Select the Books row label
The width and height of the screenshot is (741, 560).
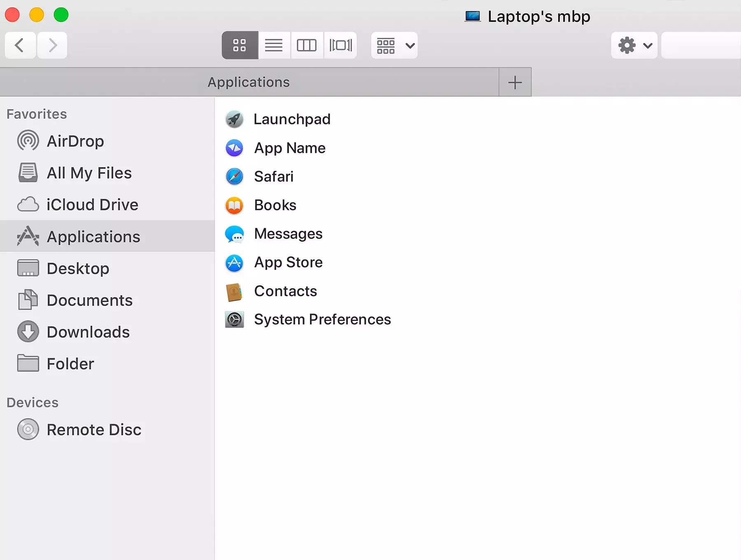click(x=275, y=205)
